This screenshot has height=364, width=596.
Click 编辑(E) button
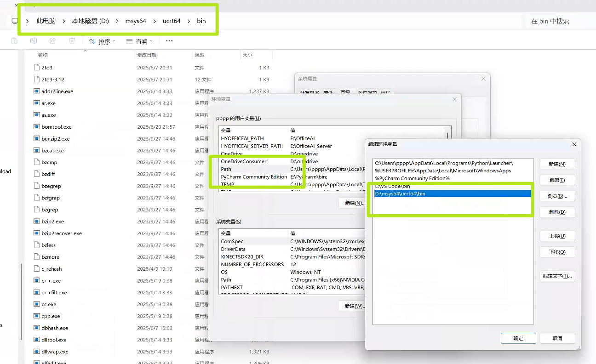coord(557,180)
